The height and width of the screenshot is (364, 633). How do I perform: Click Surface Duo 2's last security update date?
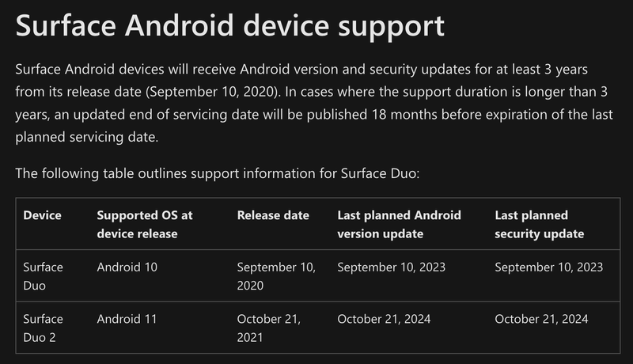(541, 320)
